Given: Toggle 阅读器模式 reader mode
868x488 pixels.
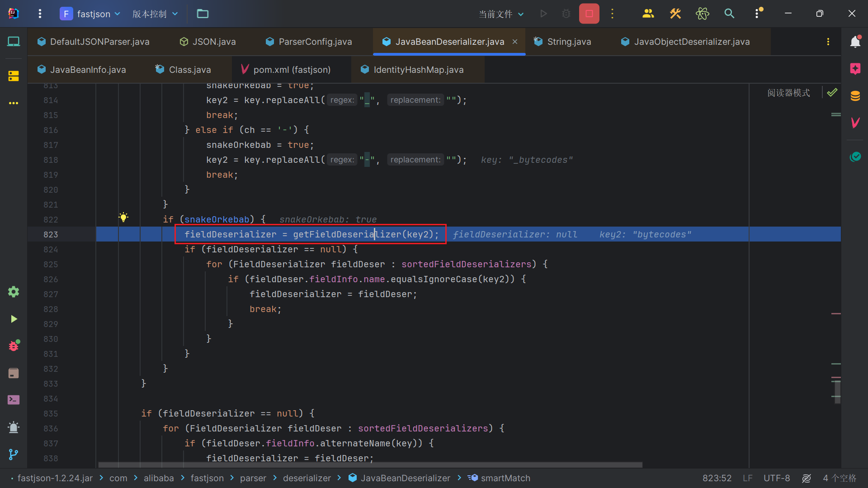Looking at the screenshot, I should 788,93.
